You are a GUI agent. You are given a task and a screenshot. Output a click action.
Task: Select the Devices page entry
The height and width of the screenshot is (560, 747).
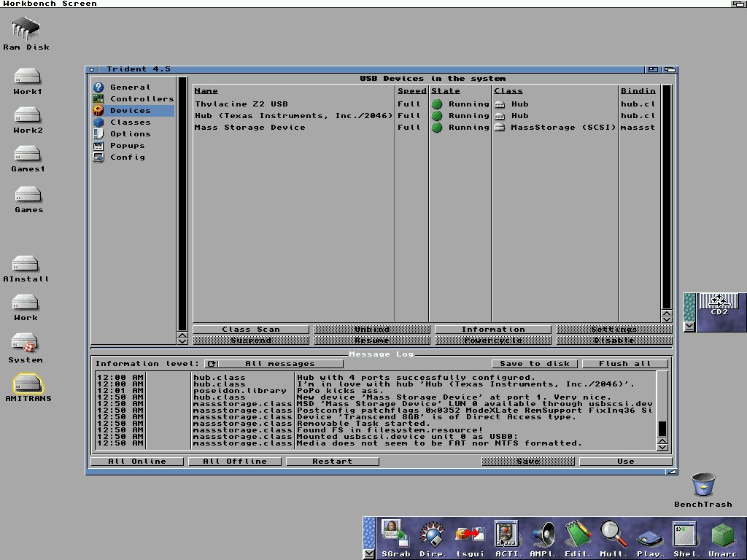[x=133, y=111]
